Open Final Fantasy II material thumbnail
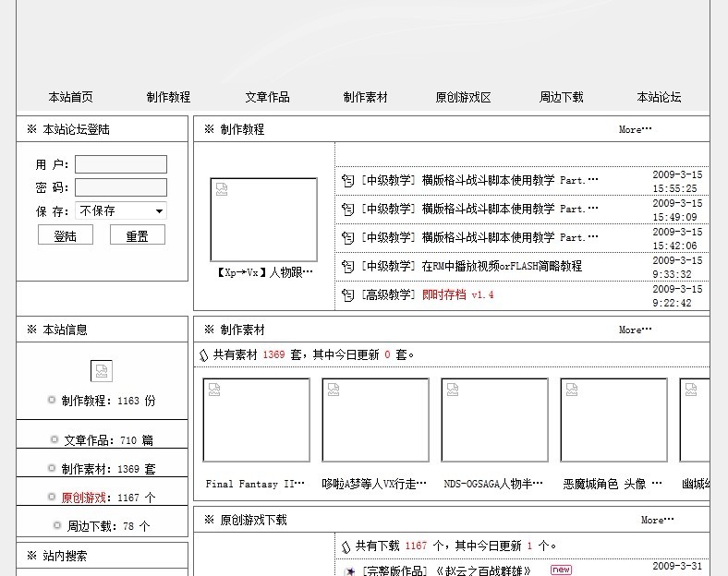 tap(256, 420)
